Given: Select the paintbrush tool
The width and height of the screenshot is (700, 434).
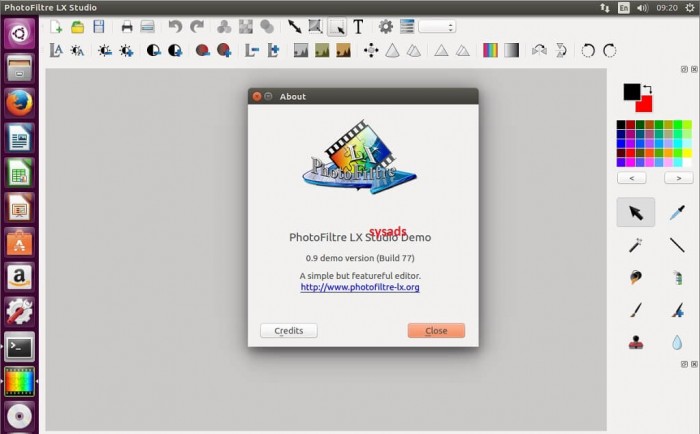Looking at the screenshot, I should tap(636, 310).
